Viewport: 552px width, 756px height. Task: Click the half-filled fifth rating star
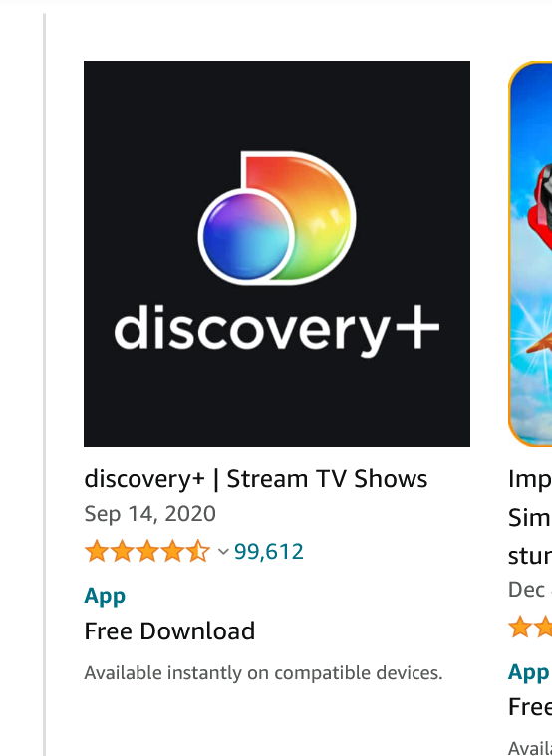tap(198, 551)
